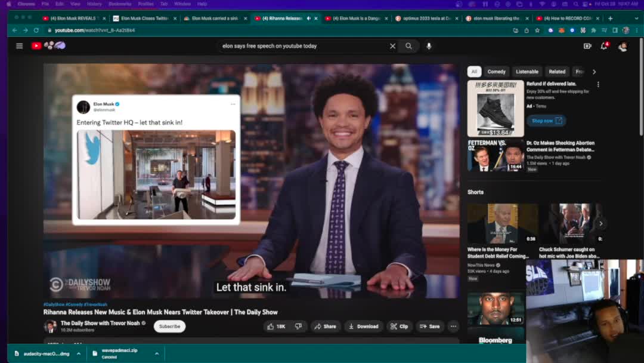Open the Kanye 12:51 video thumbnail
This screenshot has width=644, height=363.
[496, 308]
